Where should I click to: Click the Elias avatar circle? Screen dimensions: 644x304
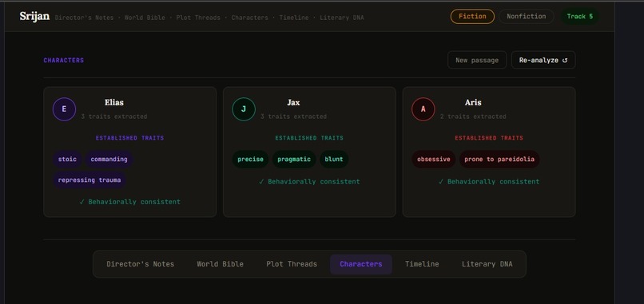pos(64,109)
